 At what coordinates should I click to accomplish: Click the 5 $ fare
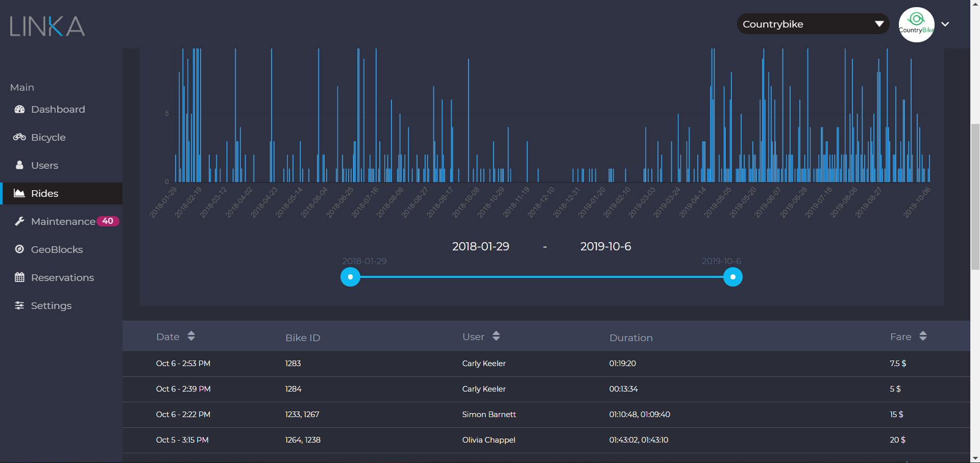tap(895, 389)
